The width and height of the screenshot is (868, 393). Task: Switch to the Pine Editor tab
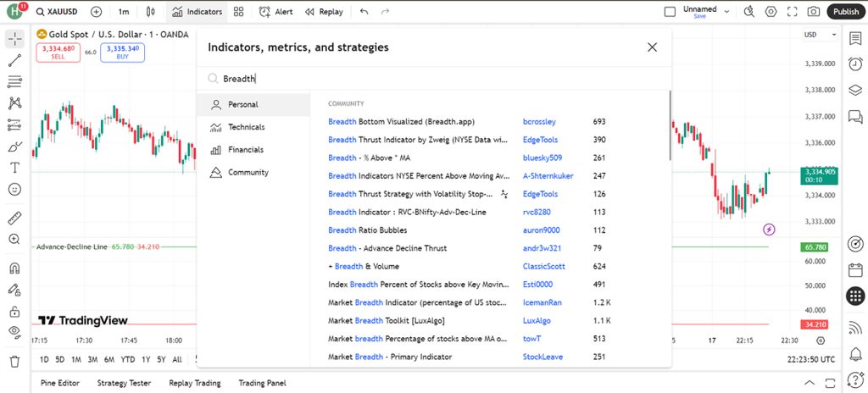60,383
